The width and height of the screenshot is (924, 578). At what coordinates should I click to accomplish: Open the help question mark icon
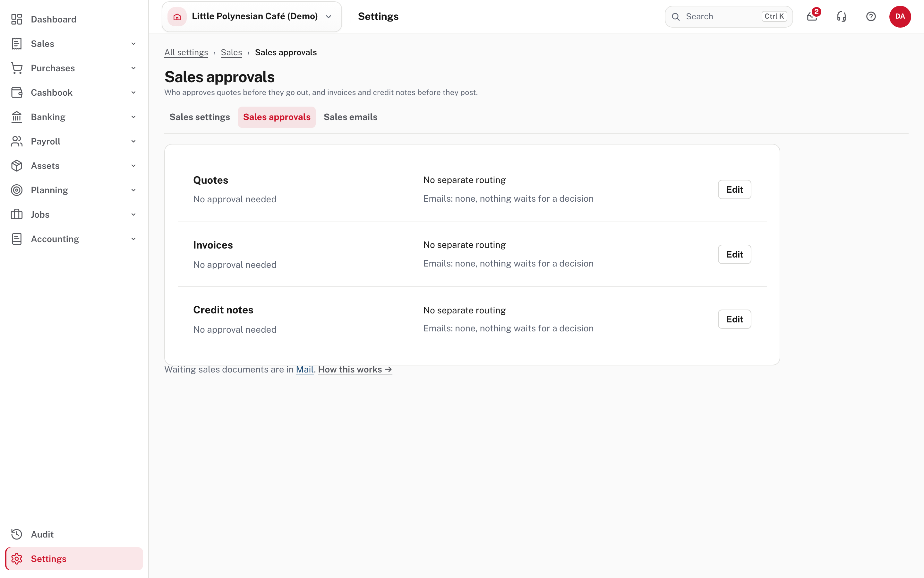871,16
